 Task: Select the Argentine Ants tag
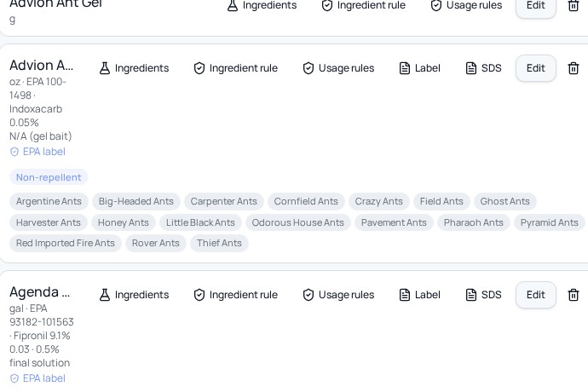pyautogui.click(x=49, y=201)
